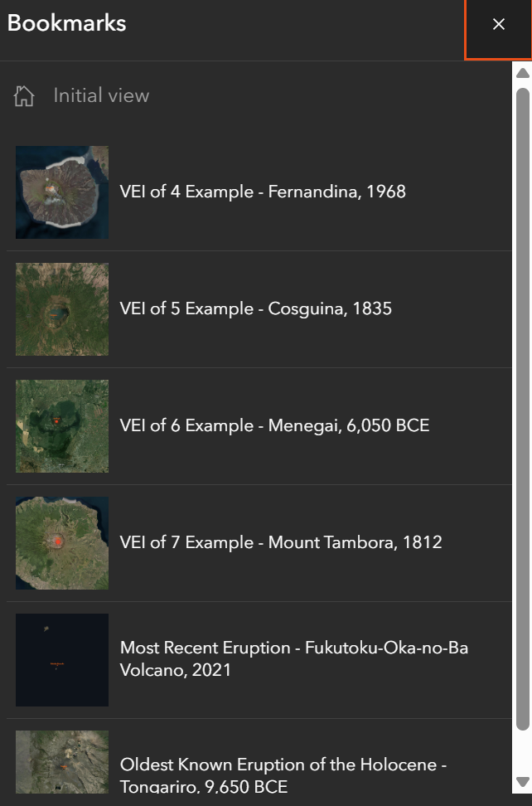This screenshot has width=532, height=806.
Task: Click the scrollbar down arrow
Action: [x=522, y=781]
